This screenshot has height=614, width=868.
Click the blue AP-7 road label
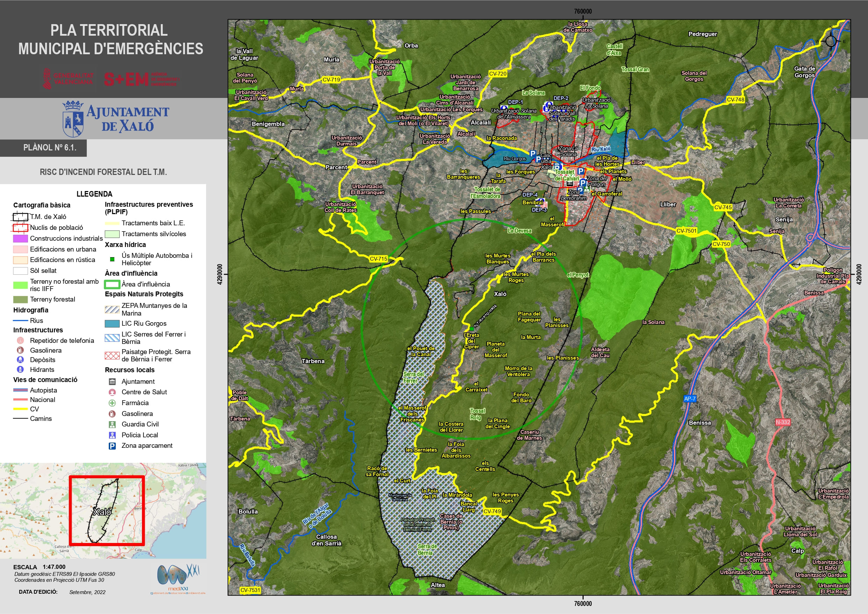click(690, 398)
